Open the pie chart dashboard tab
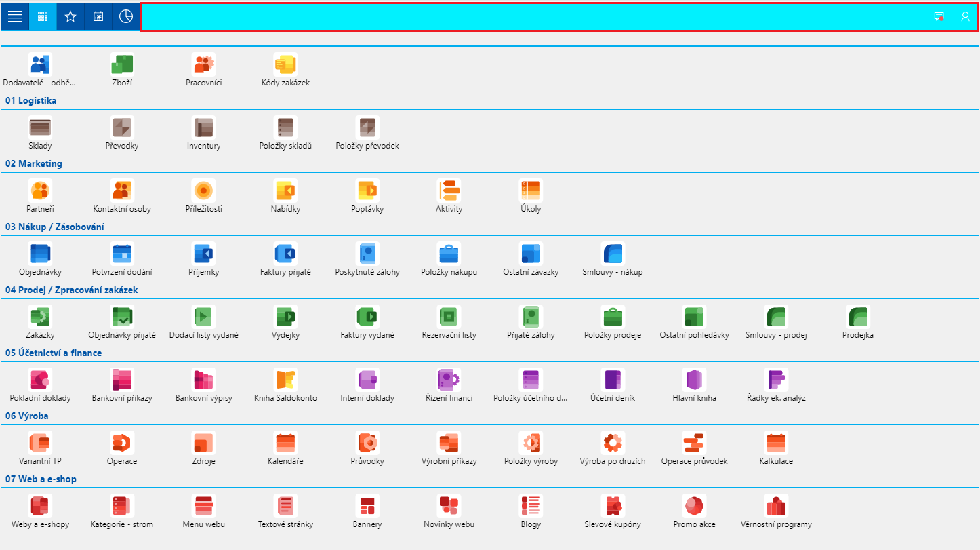Image resolution: width=980 pixels, height=550 pixels. 126,16
